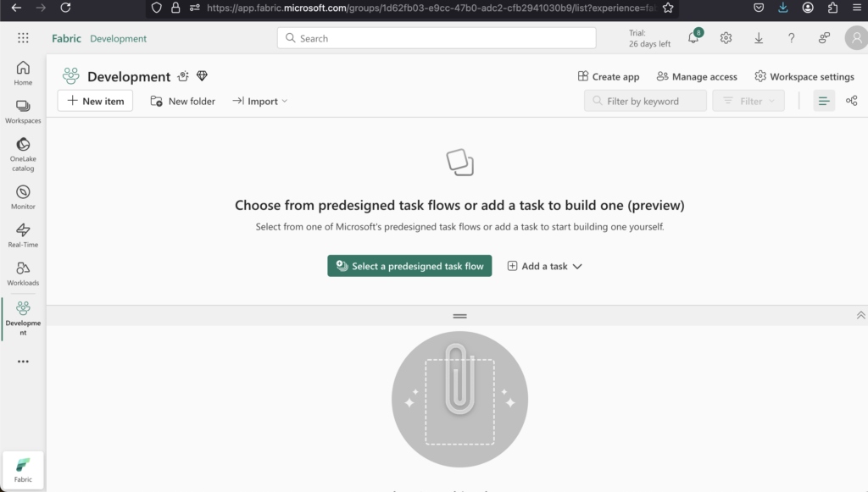The width and height of the screenshot is (868, 492).
Task: Open Workloads in the sidebar
Action: click(23, 274)
